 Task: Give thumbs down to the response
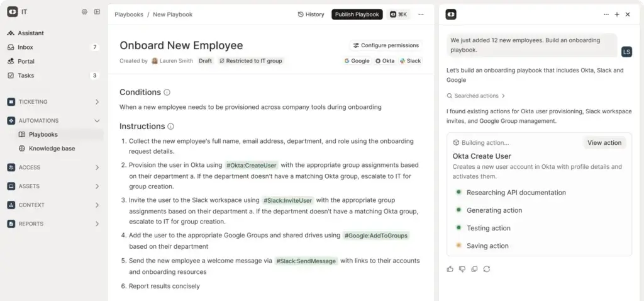tap(462, 269)
